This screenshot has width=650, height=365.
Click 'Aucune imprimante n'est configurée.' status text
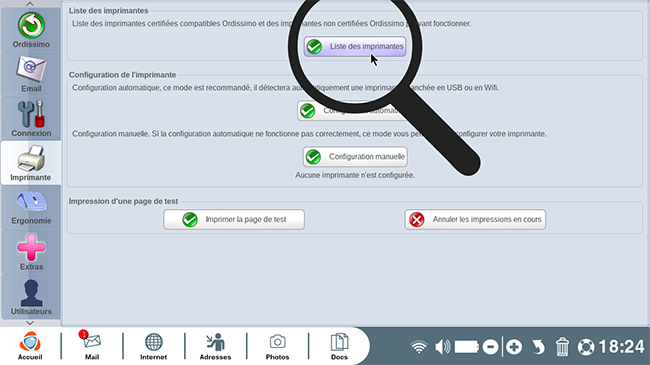point(355,175)
